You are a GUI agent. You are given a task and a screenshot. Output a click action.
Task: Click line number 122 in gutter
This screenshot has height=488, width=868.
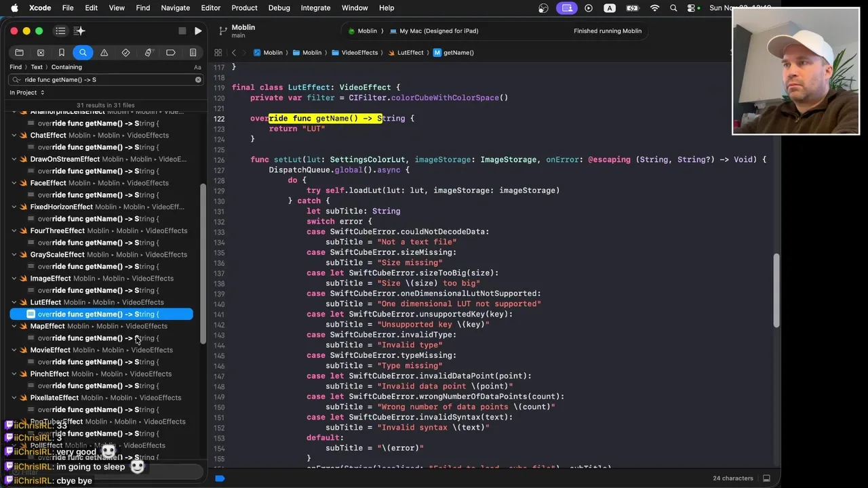click(x=219, y=119)
